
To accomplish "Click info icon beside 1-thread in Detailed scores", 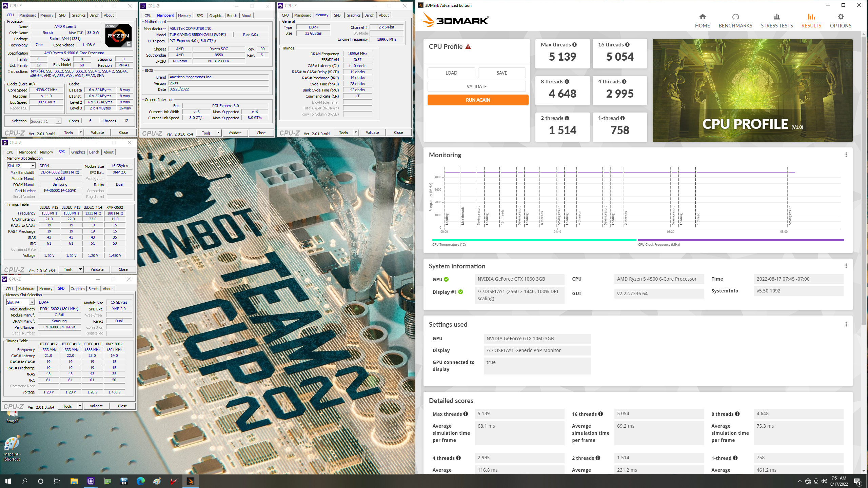I will [735, 458].
